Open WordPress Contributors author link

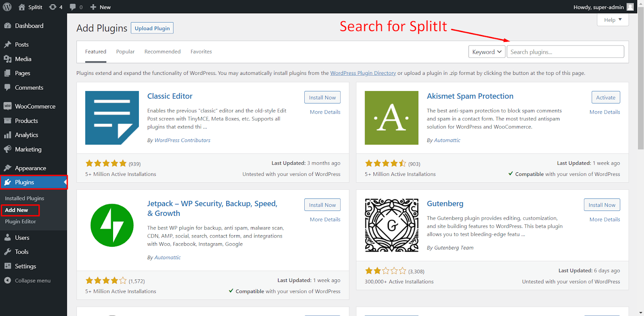tap(182, 140)
